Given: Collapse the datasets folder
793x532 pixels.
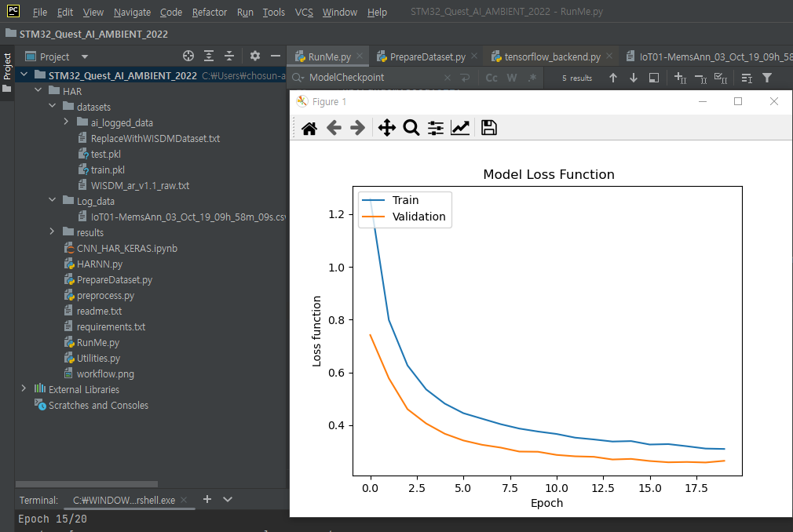Looking at the screenshot, I should click(x=53, y=107).
